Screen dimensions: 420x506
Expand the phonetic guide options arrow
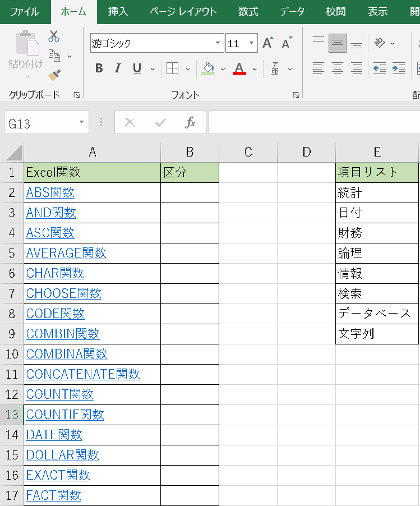click(x=290, y=69)
